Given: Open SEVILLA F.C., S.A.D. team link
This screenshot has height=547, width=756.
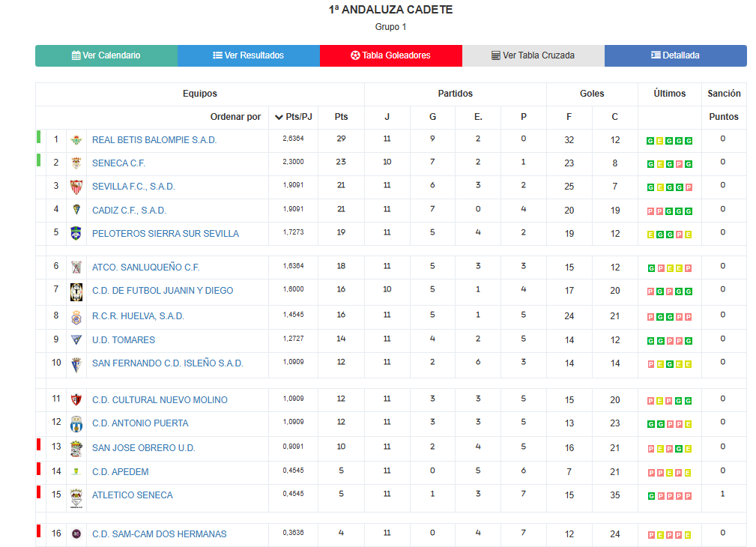Looking at the screenshot, I should [x=133, y=187].
